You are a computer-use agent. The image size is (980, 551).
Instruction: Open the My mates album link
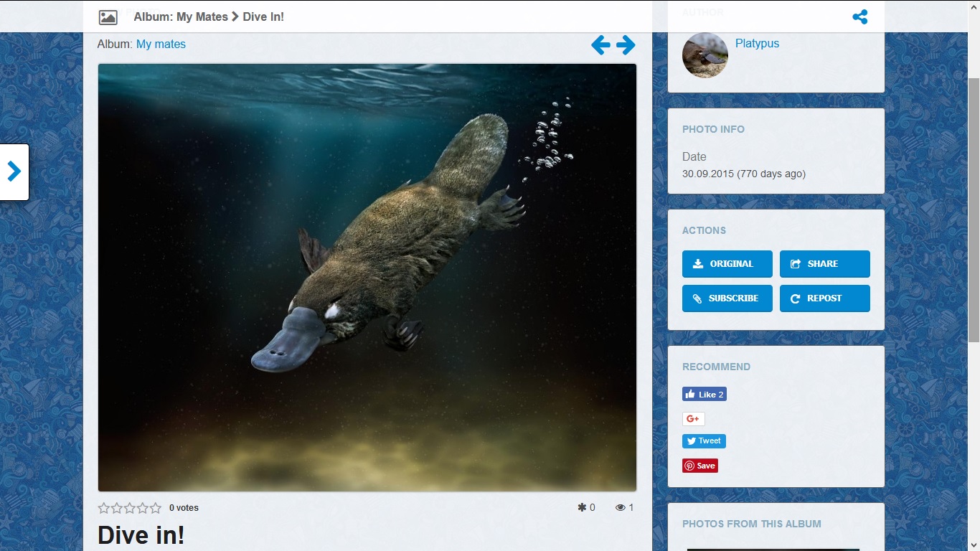pos(161,44)
